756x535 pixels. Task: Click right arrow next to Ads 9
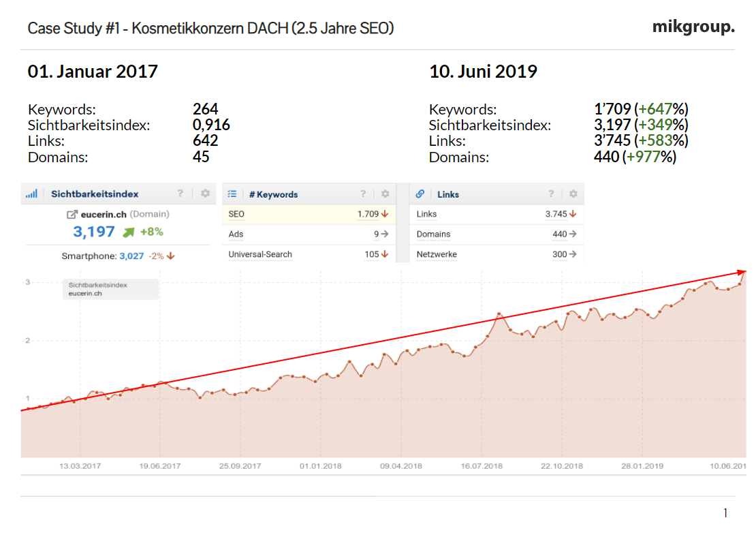click(385, 234)
